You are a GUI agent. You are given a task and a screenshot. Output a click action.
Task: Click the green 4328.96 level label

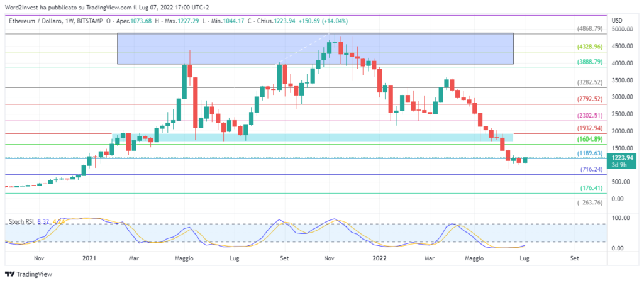click(x=590, y=47)
